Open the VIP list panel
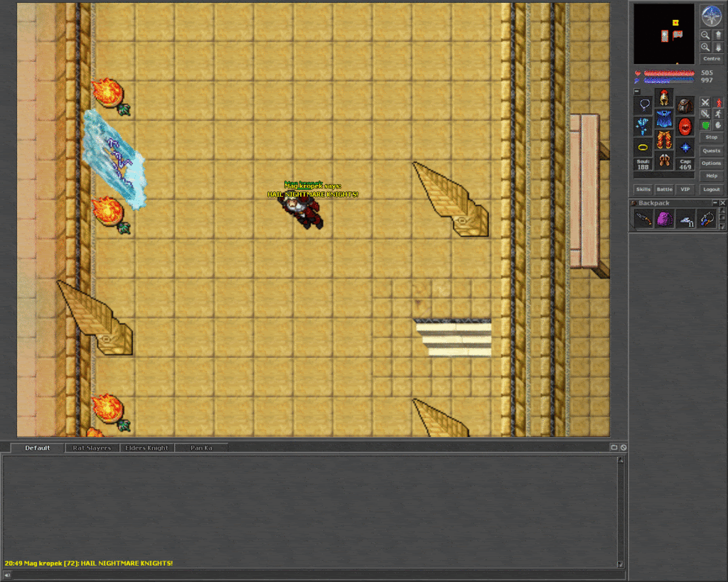 pyautogui.click(x=685, y=189)
